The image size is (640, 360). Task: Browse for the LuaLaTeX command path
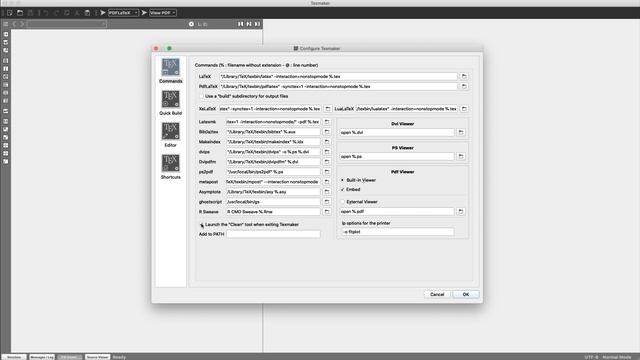click(464, 109)
